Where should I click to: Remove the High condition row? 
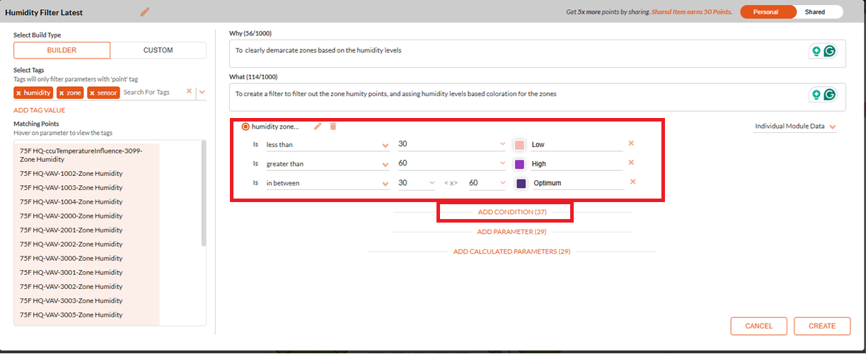631,163
